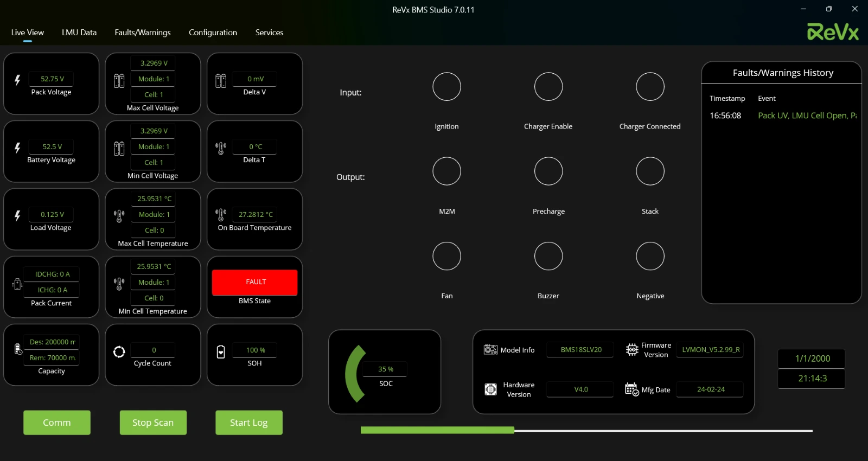Click the green progress bar at bottom
The image size is (868, 461).
pos(437,430)
